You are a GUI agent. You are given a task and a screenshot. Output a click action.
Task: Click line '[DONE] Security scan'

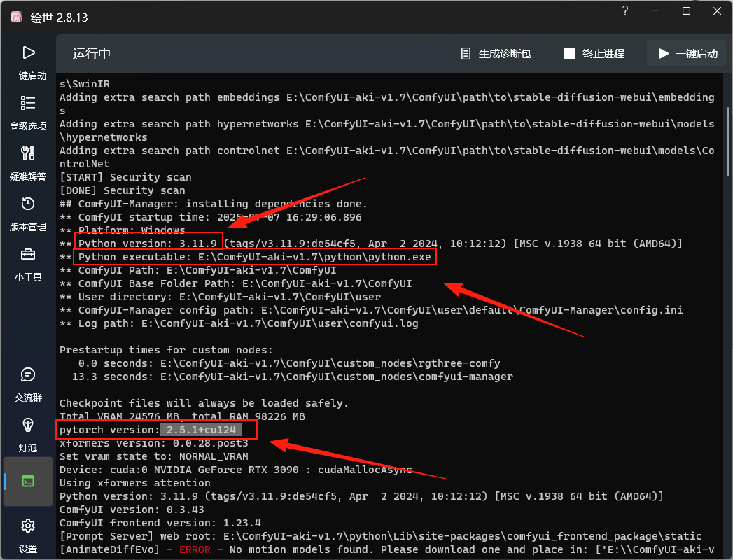[122, 190]
